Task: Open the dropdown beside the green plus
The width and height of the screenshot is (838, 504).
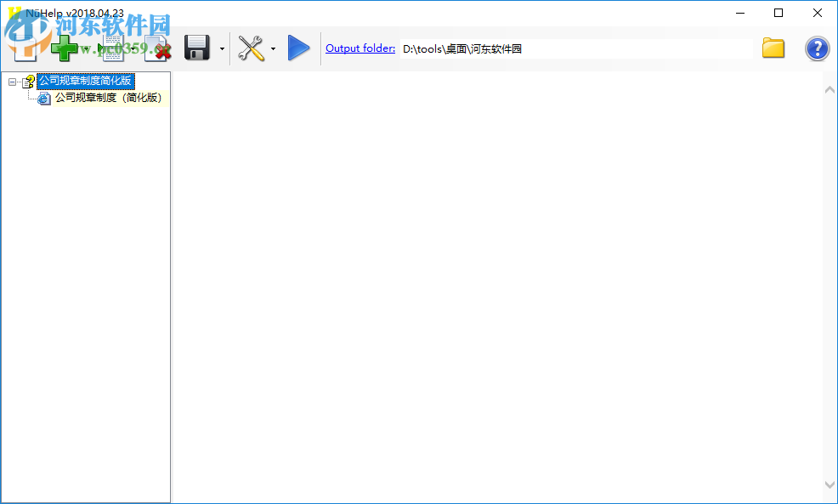Action: (86, 48)
